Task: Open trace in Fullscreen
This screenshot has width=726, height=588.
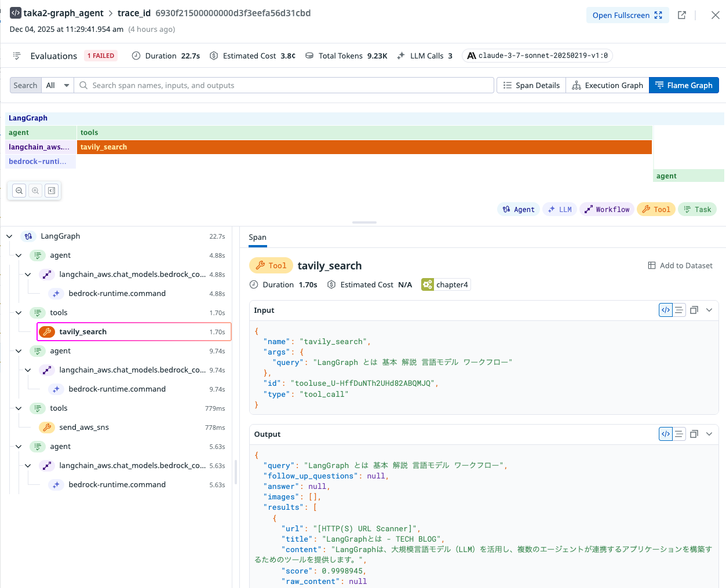Action: pos(627,15)
